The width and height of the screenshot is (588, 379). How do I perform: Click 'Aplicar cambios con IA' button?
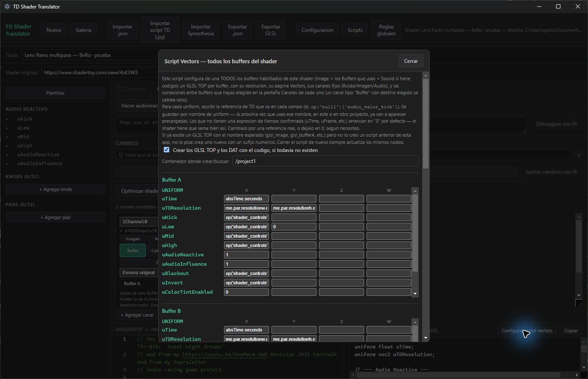click(551, 172)
